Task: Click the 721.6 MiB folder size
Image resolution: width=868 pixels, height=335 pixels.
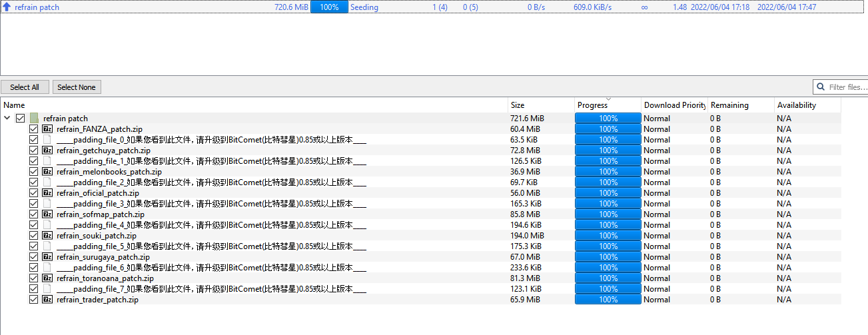Action: coord(528,119)
